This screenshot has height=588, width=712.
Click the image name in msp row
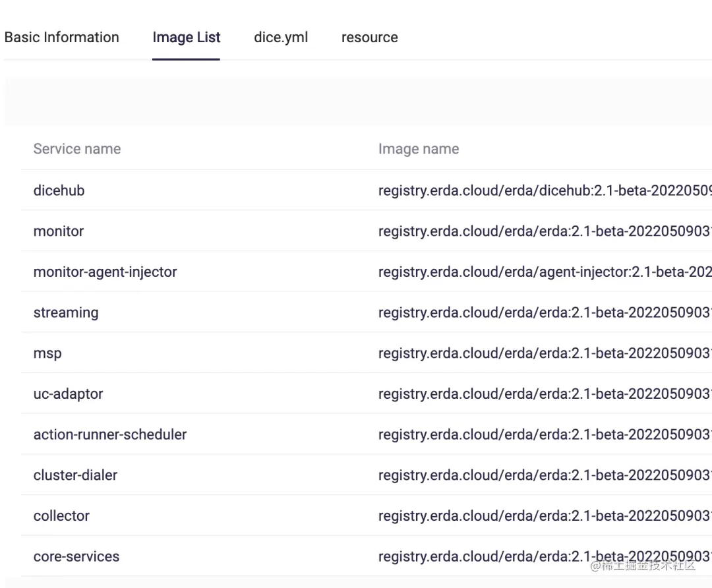[545, 353]
